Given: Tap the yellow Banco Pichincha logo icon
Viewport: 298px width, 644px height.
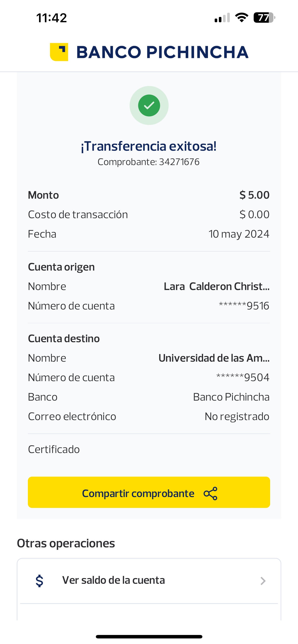Looking at the screenshot, I should 59,52.
